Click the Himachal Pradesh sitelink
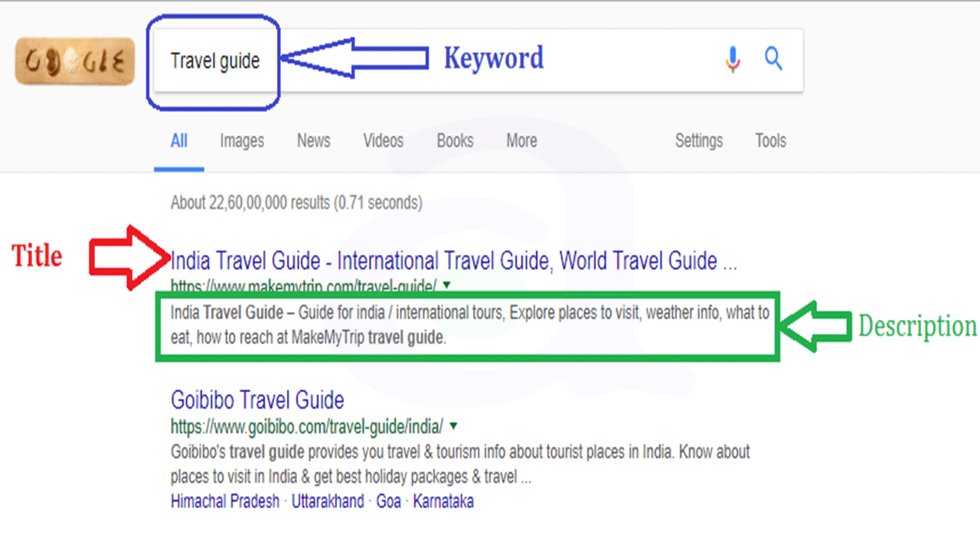980x551 pixels. (225, 501)
